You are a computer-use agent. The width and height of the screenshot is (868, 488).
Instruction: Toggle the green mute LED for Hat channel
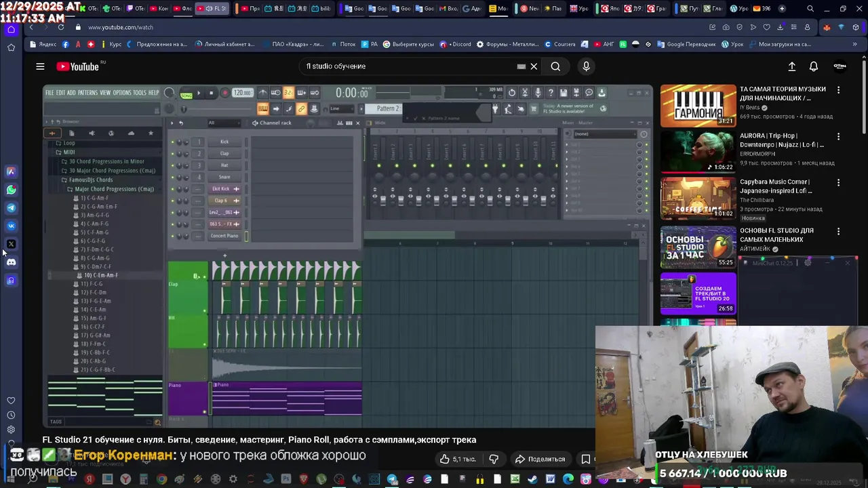pos(172,165)
